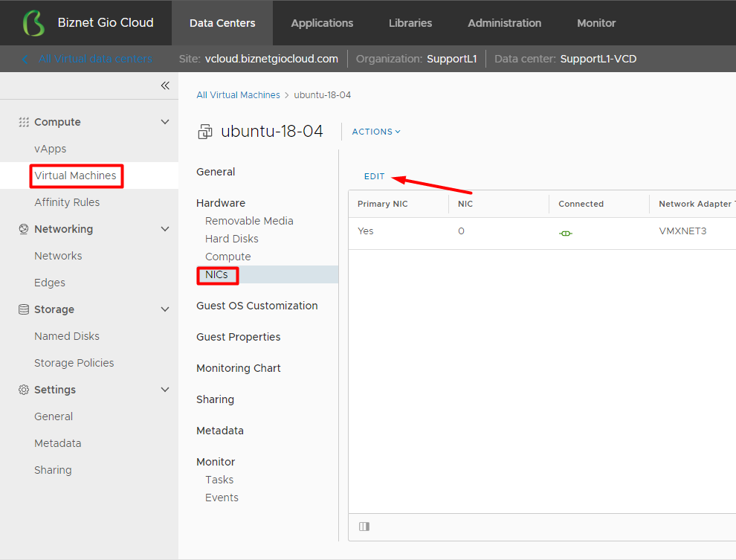Viewport: 736px width, 560px height.
Task: Open Affinity Rules in the sidebar
Action: tap(67, 202)
